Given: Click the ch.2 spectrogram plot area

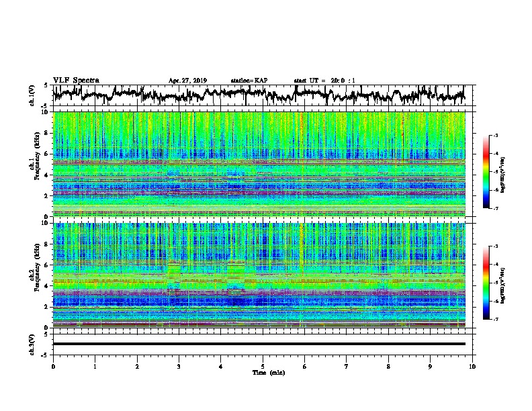Looking at the screenshot, I should pos(259,275).
